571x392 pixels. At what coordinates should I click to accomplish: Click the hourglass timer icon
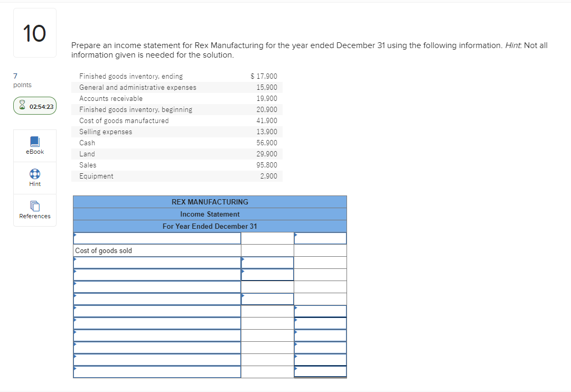pos(21,105)
